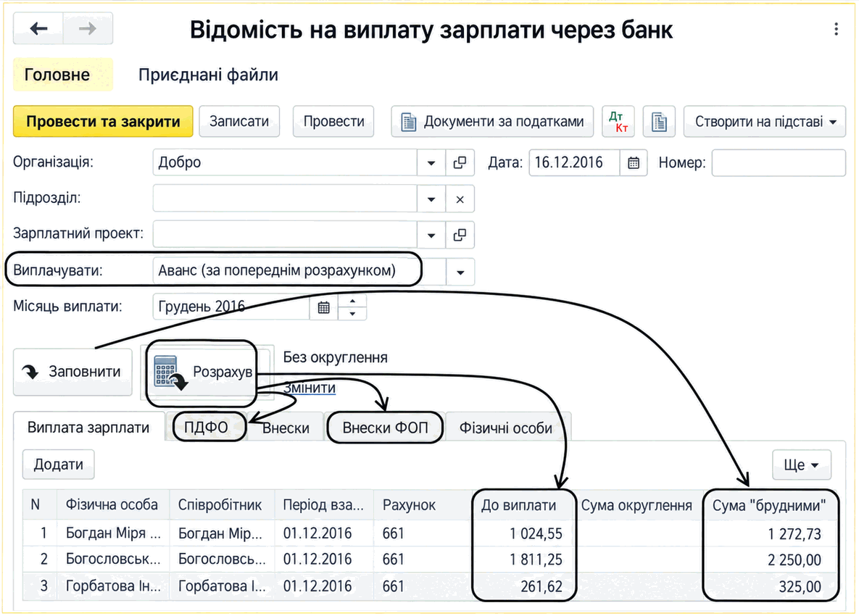Click the Провести button
859x616 pixels.
tap(333, 122)
